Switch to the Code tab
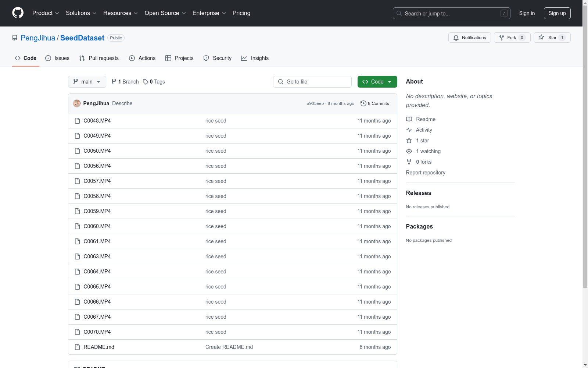588x368 pixels. coord(26,58)
